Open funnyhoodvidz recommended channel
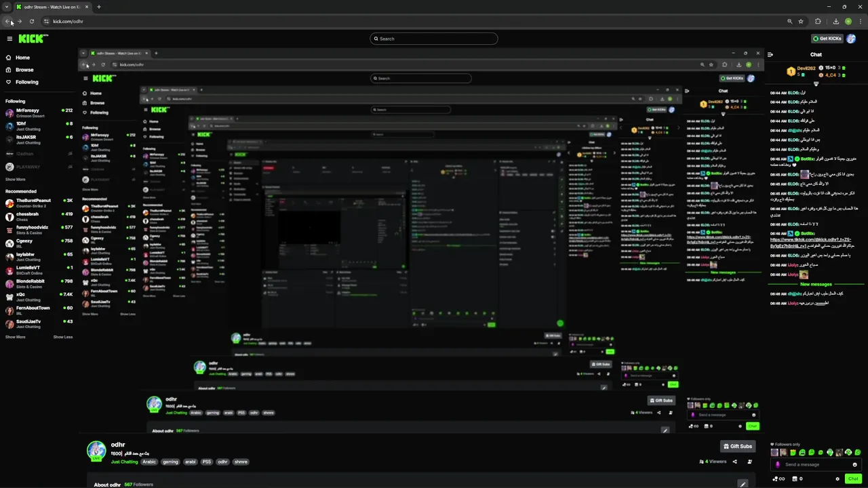This screenshot has height=488, width=868. [39, 230]
